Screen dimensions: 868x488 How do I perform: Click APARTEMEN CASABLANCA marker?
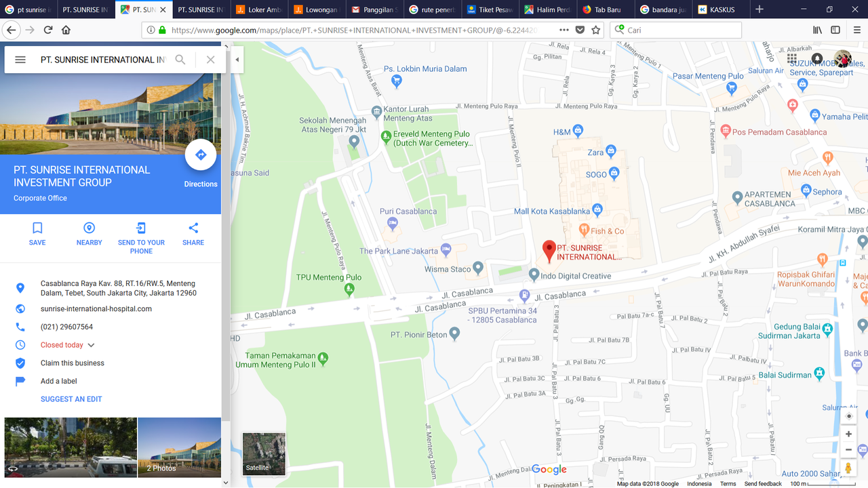[x=738, y=198]
